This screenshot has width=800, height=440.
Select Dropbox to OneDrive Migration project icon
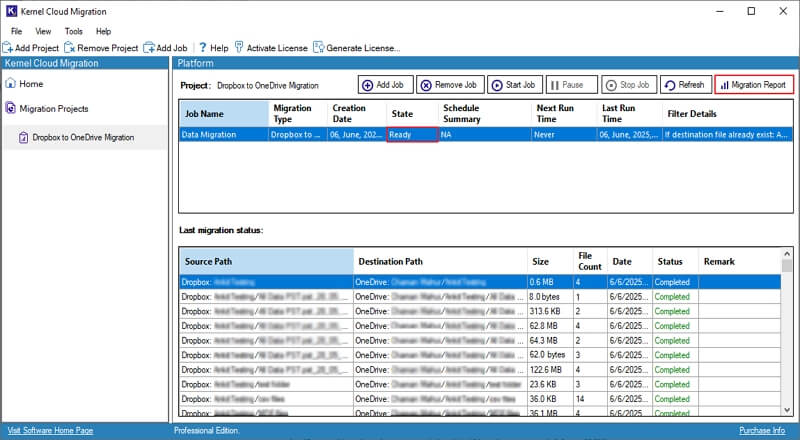coord(23,137)
